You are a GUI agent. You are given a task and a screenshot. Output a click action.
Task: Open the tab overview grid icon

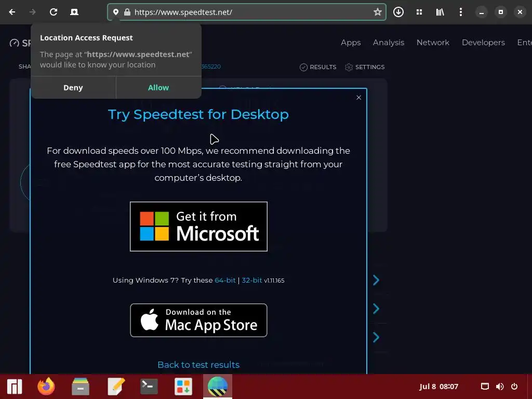pyautogui.click(x=419, y=12)
